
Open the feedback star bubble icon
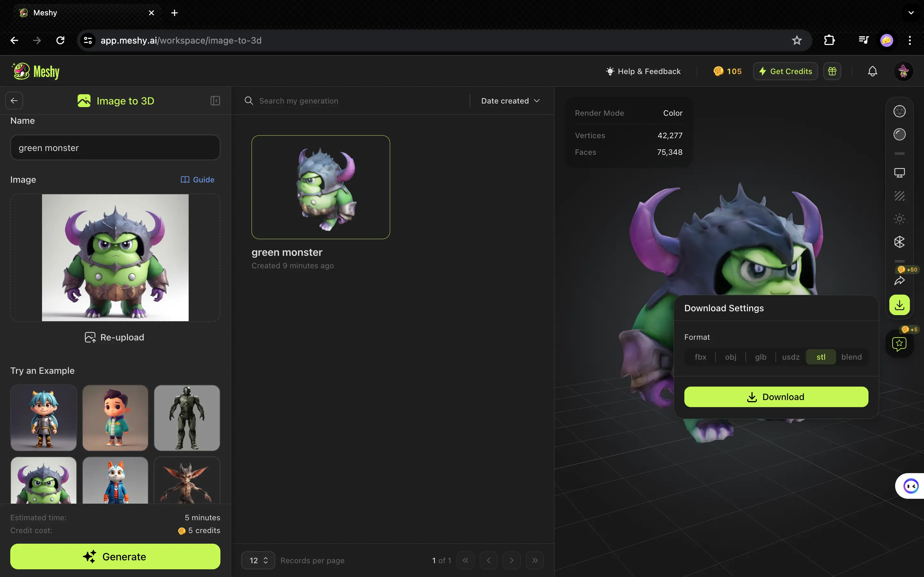(899, 344)
